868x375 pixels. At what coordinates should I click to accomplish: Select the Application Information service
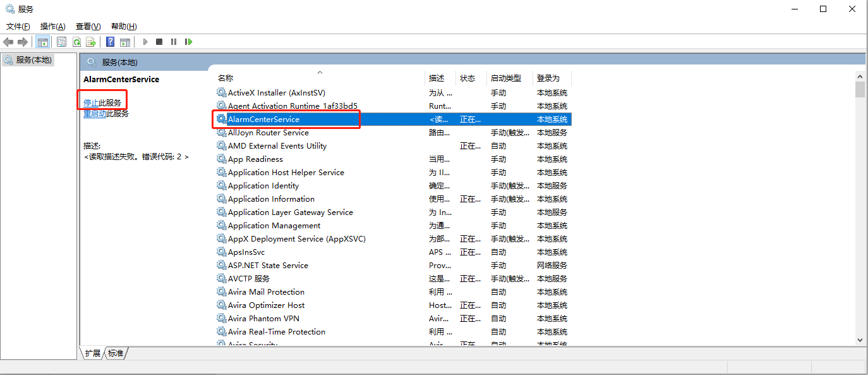pos(393,199)
